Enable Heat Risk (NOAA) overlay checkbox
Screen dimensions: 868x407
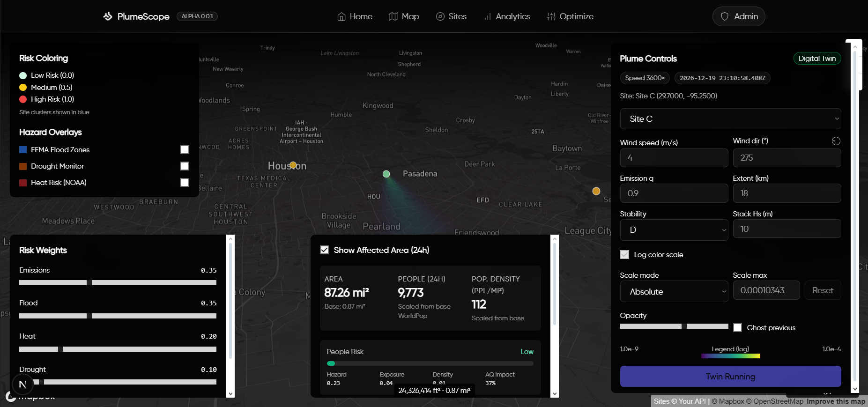pos(185,182)
